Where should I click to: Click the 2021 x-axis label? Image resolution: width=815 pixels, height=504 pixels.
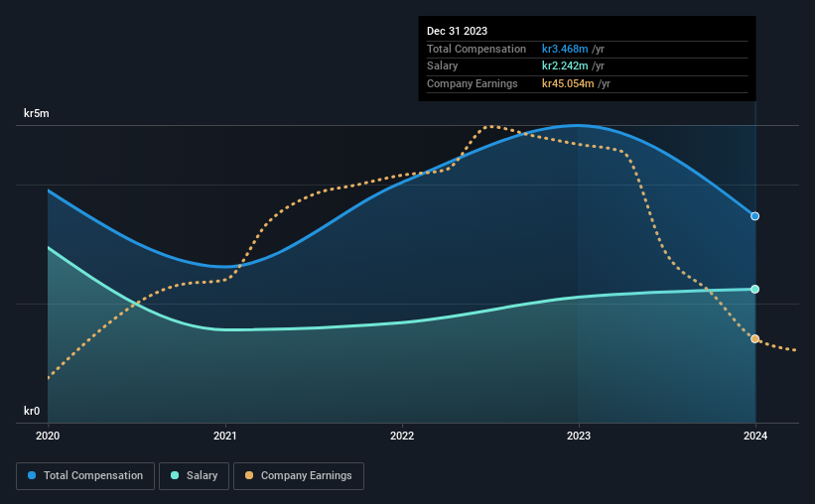coord(225,436)
